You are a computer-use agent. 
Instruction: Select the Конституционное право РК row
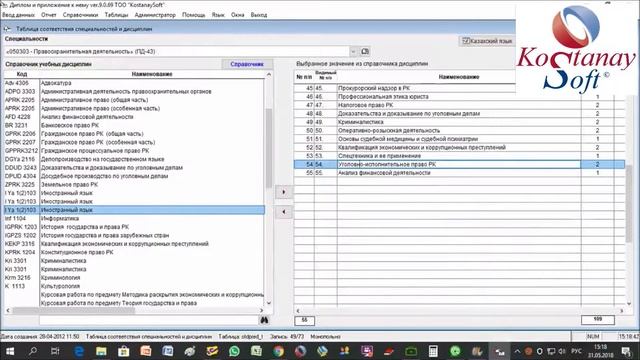tap(134, 252)
